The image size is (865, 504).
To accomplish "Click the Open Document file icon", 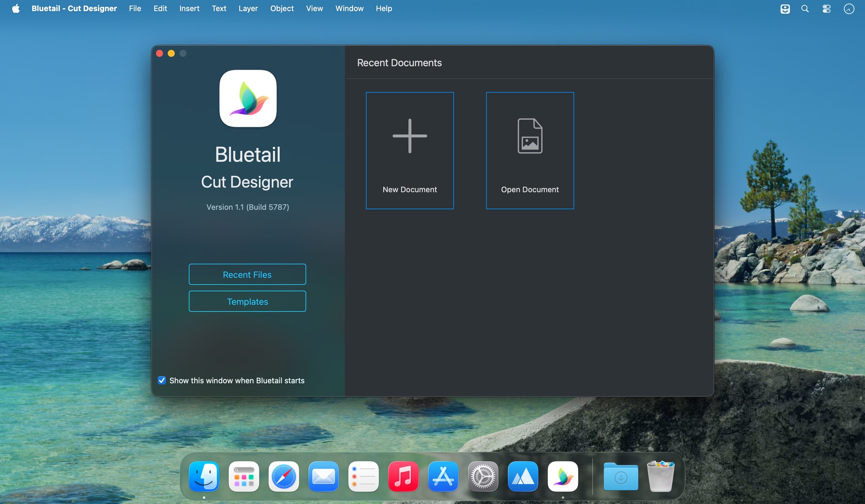I will pos(530,136).
